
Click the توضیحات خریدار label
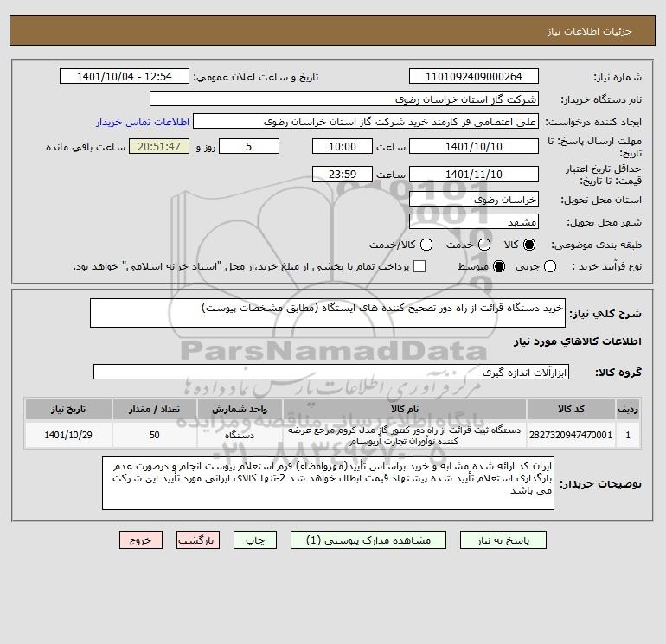pos(600,484)
